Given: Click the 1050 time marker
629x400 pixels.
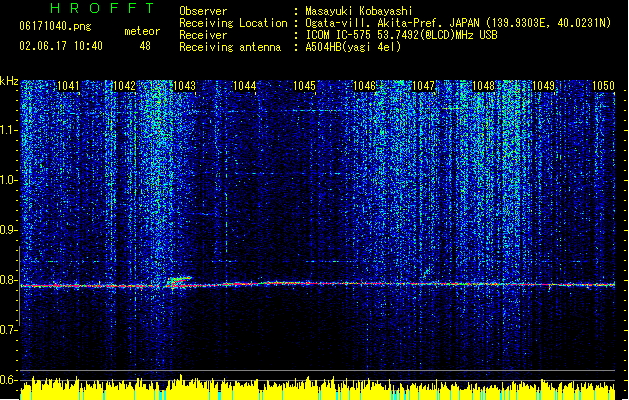Looking at the screenshot, I should pos(603,86).
